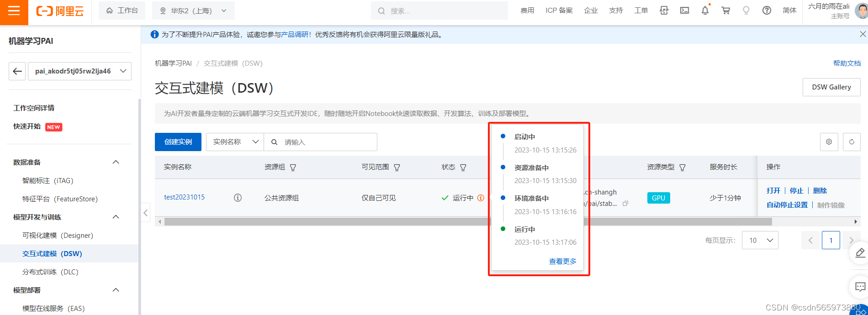Image resolution: width=868 pixels, height=315 pixels.
Task: Filter by resource group funnel icon
Action: (x=293, y=168)
